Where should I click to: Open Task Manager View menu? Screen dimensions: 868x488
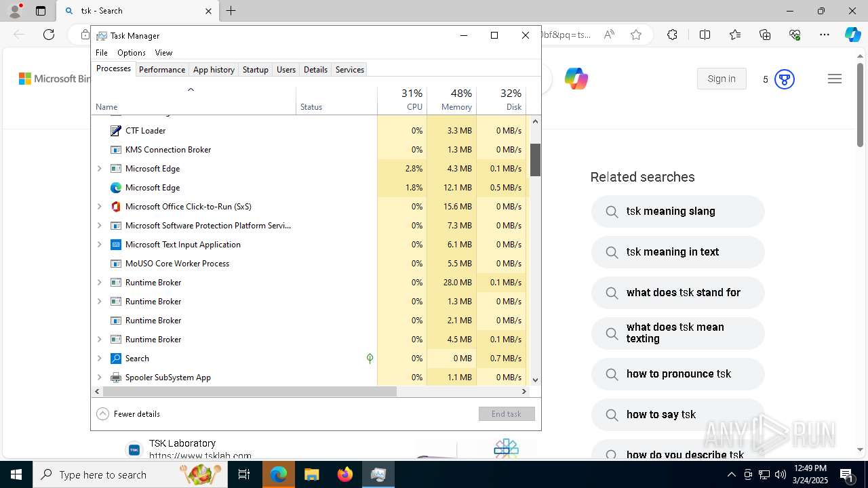(163, 52)
